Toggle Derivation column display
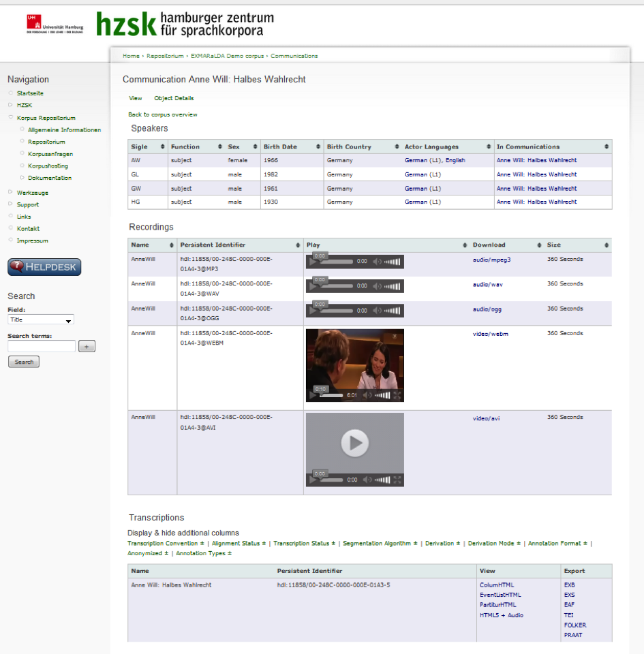Screen dimensions: 644x654 point(442,544)
